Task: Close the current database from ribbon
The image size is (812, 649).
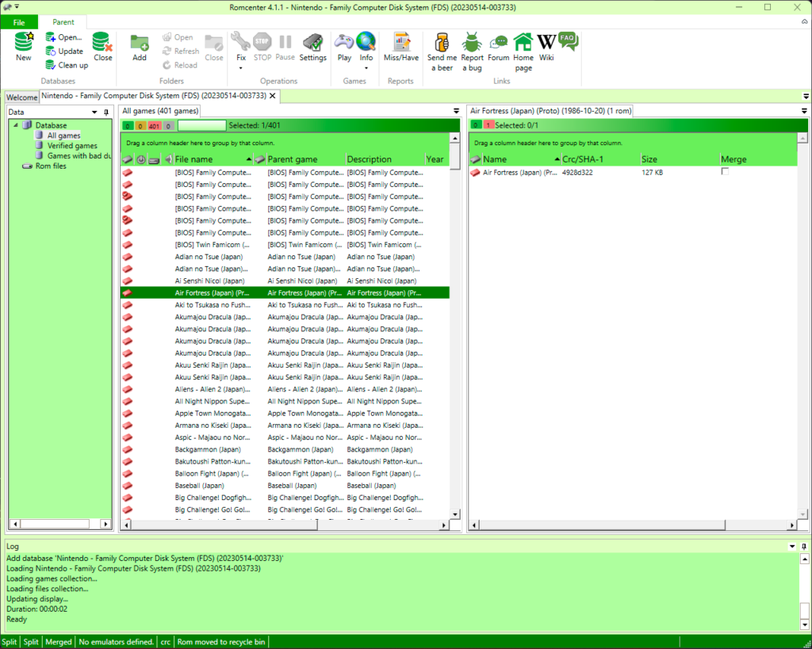Action: (102, 47)
